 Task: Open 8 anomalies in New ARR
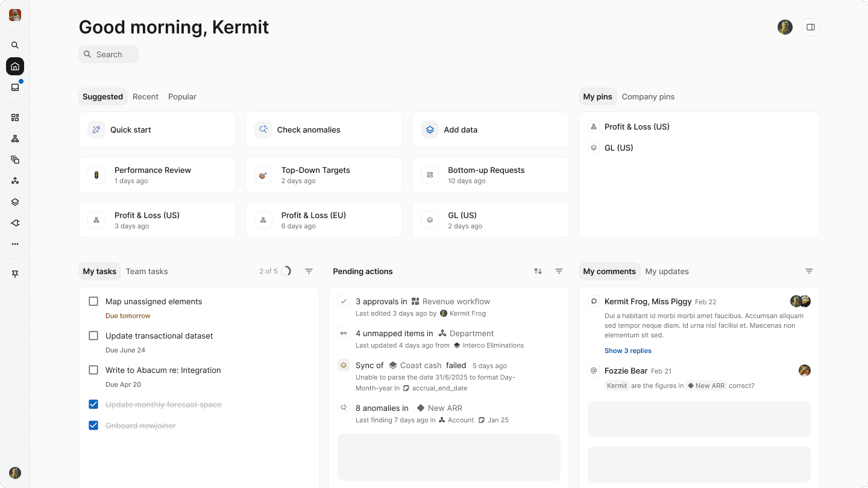(x=449, y=413)
